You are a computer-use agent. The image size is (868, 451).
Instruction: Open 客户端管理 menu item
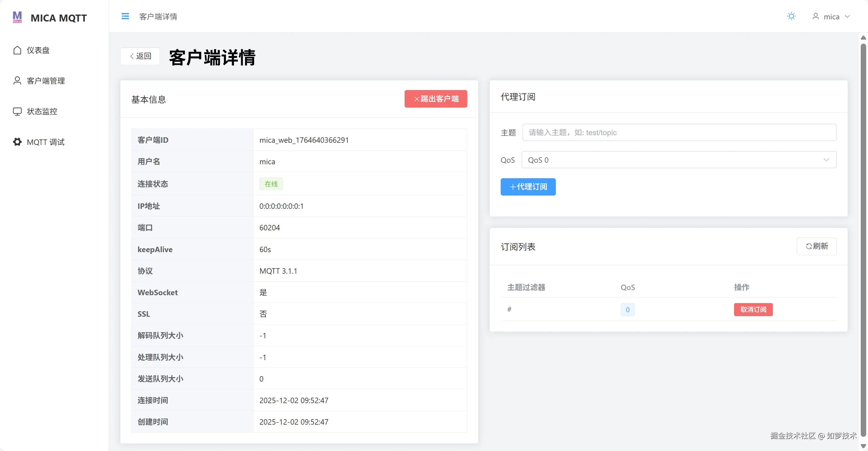46,81
